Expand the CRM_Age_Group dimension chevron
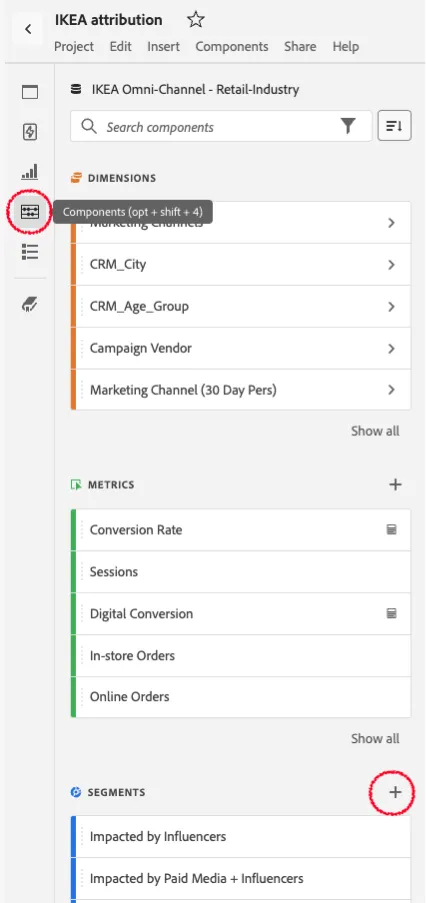The height and width of the screenshot is (903, 426). coord(391,306)
